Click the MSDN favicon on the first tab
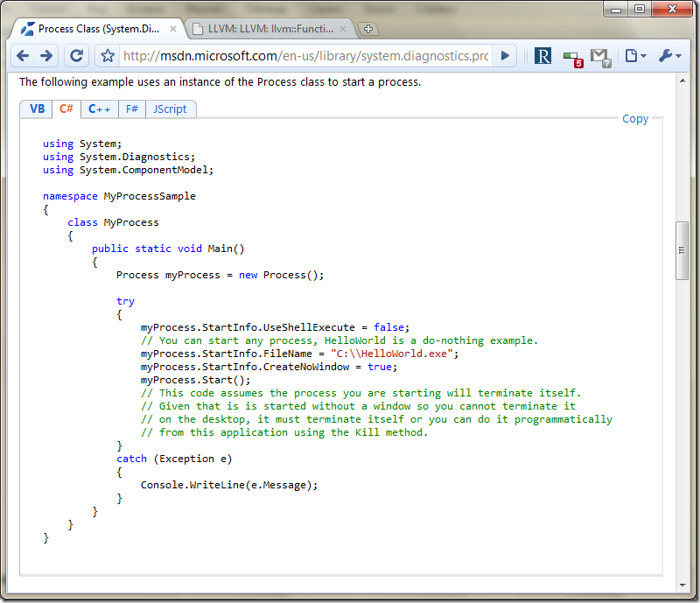This screenshot has width=700, height=603. (28, 29)
